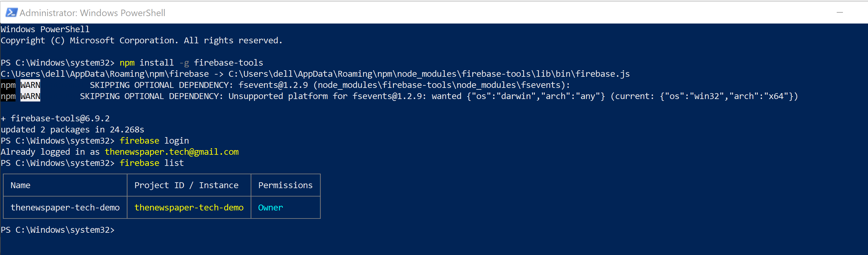Click the firebase login command text
Image resolution: width=868 pixels, height=255 pixels.
tap(154, 141)
